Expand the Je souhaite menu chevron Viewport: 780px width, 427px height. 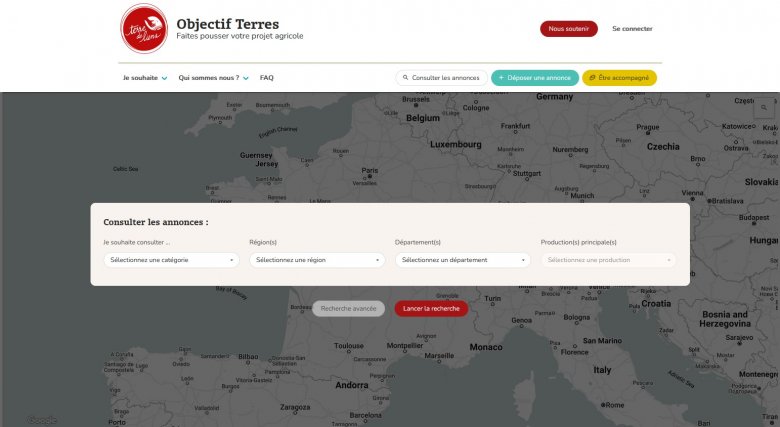click(164, 78)
